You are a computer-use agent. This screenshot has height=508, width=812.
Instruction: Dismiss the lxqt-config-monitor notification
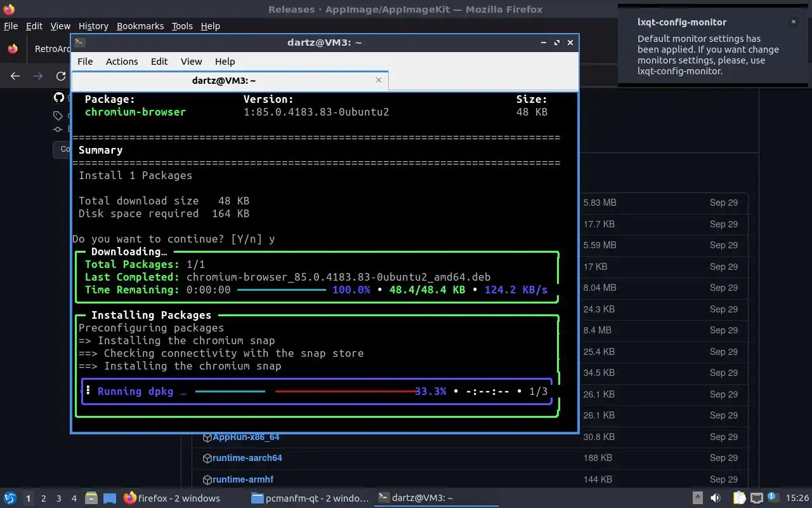pyautogui.click(x=793, y=22)
